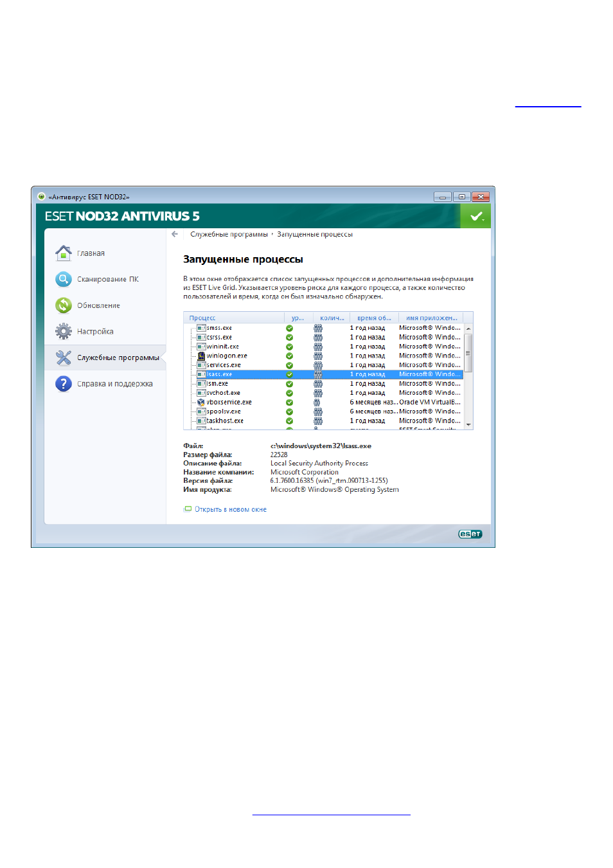613x868 pixels.
Task: Click the vboxservice.exe cube icon
Action: click(201, 402)
